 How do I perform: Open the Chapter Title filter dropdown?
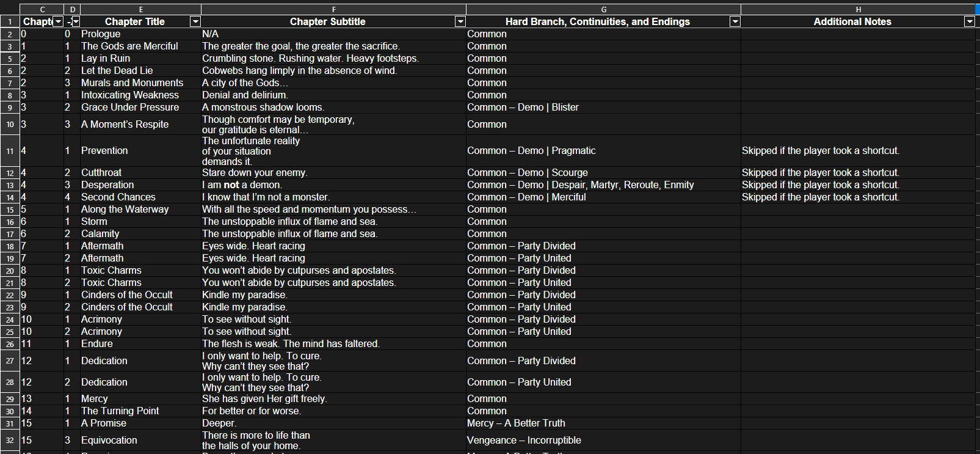(195, 21)
